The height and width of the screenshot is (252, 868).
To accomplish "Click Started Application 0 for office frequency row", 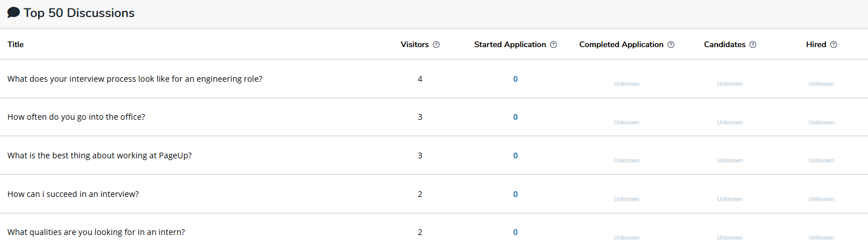I will click(515, 117).
